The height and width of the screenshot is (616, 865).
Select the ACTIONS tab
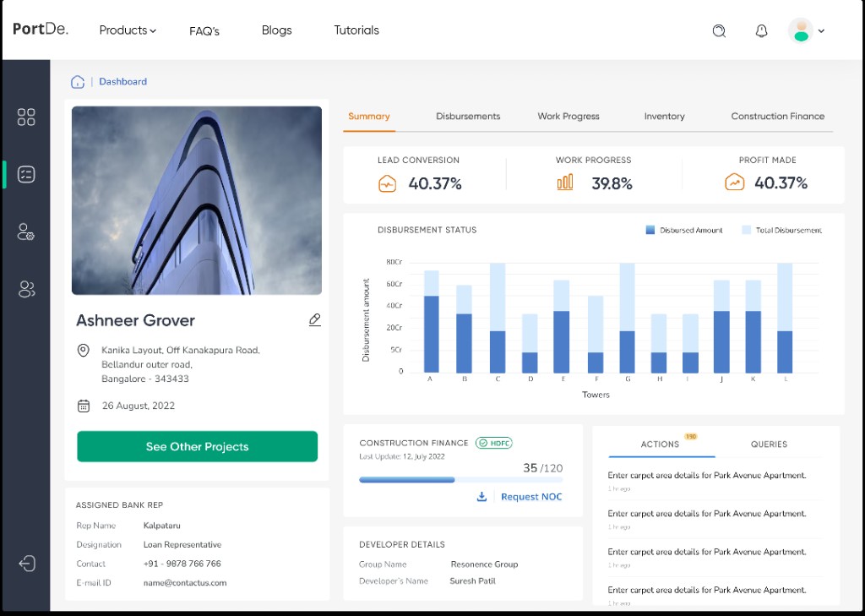pos(660,444)
